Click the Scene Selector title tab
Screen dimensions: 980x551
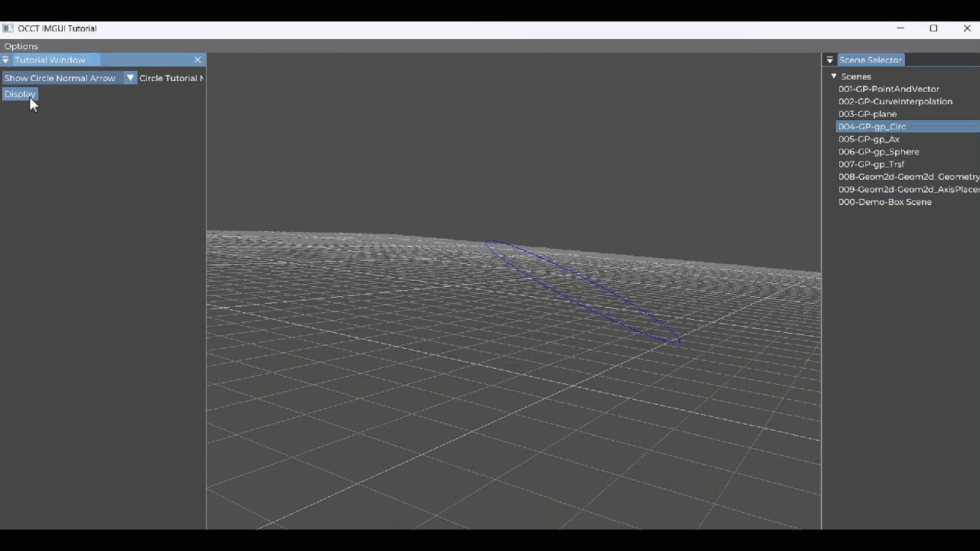[x=871, y=60]
